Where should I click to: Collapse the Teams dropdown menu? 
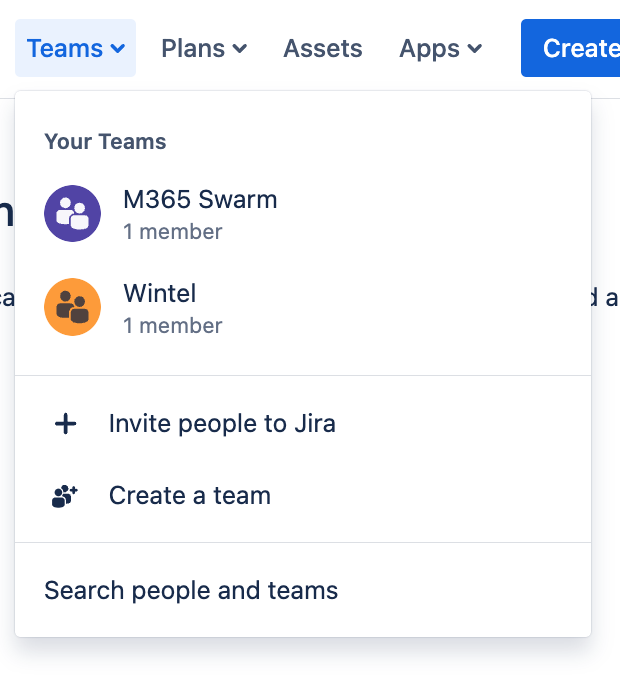click(75, 48)
